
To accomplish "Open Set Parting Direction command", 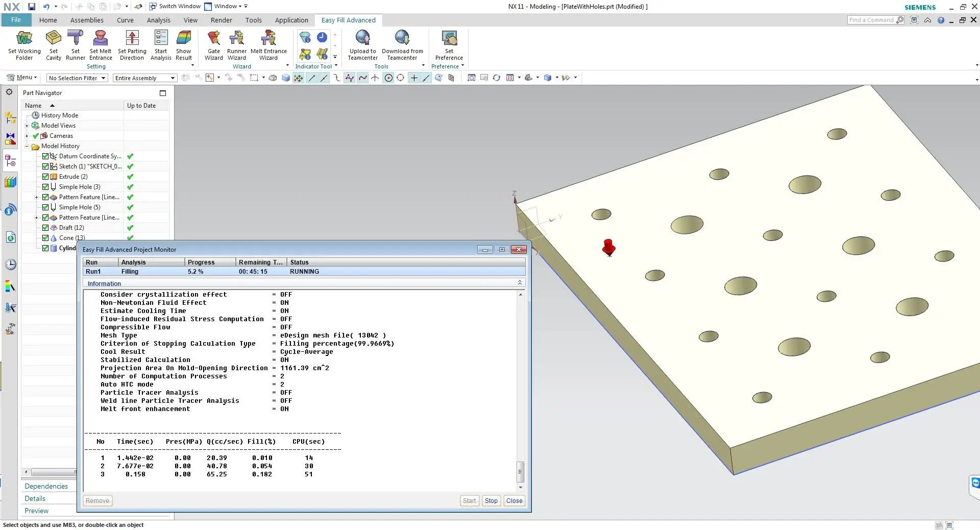I will point(132,45).
